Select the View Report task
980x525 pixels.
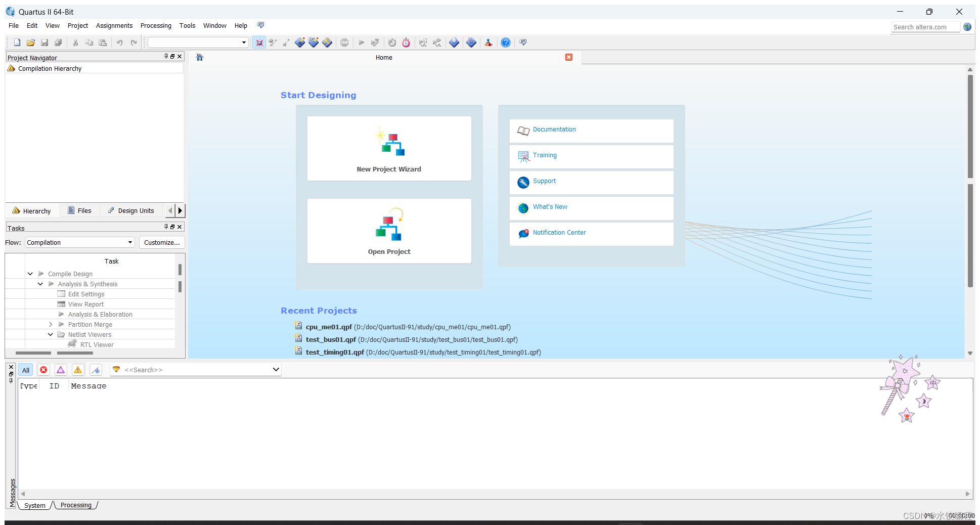point(85,304)
